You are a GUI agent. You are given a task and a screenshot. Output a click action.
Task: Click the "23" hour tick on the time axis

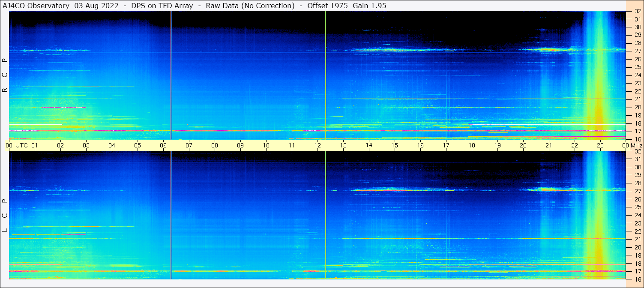coord(600,145)
